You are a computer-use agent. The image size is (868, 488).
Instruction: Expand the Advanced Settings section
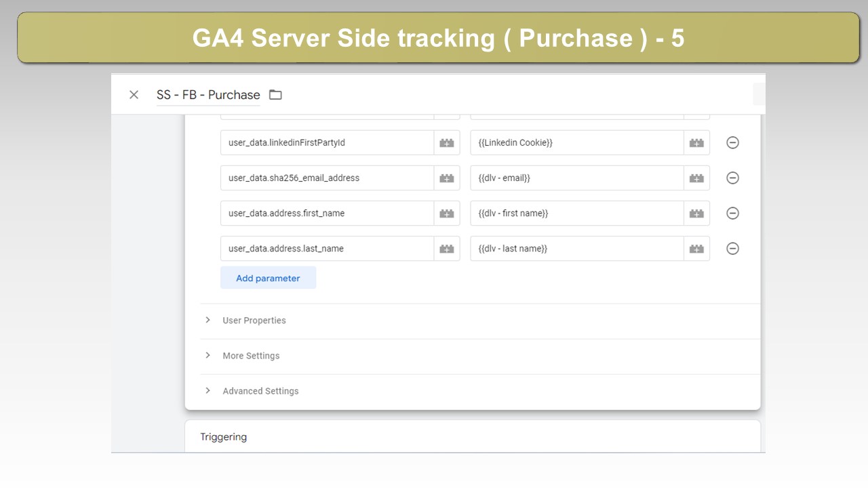pyautogui.click(x=480, y=391)
